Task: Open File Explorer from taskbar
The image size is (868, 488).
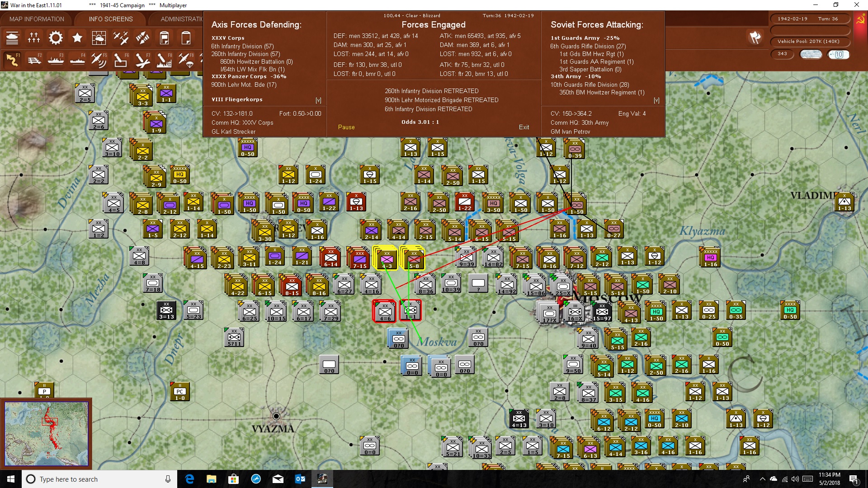Action: click(211, 479)
